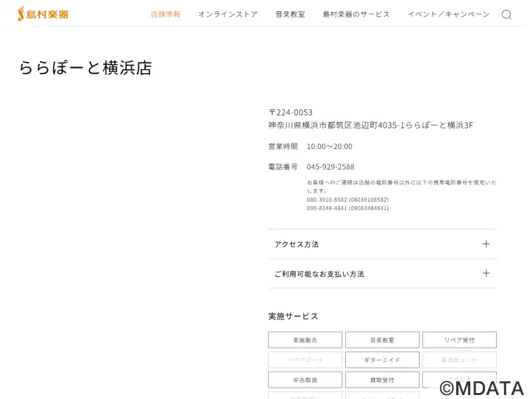
Task: Select the 買取受付 service button
Action: 382,380
